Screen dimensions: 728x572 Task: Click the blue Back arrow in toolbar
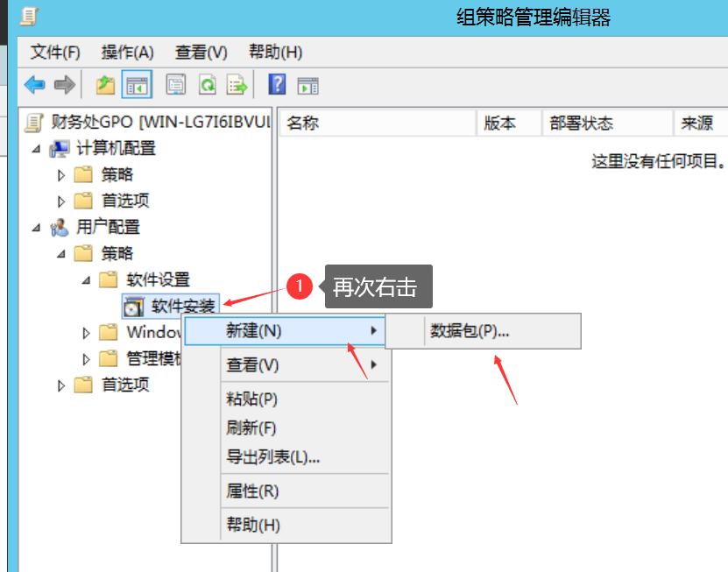pyautogui.click(x=35, y=85)
